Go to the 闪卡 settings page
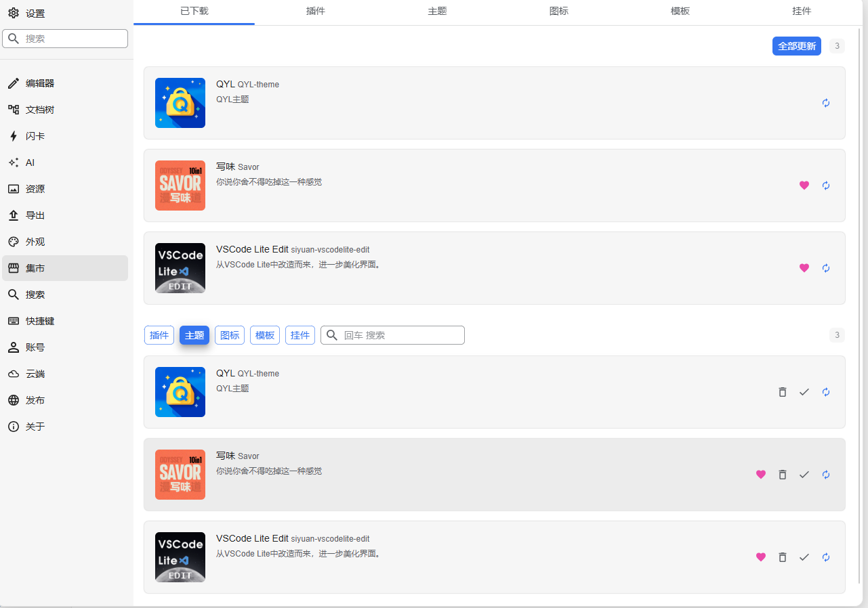868x608 pixels. coord(65,136)
